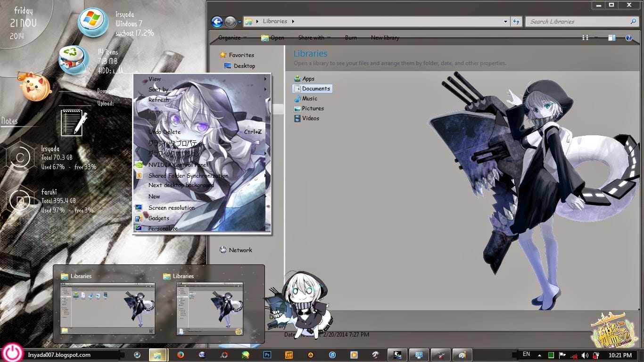Choose Personalize from the context menu
This screenshot has width=644, height=362.
tap(163, 229)
